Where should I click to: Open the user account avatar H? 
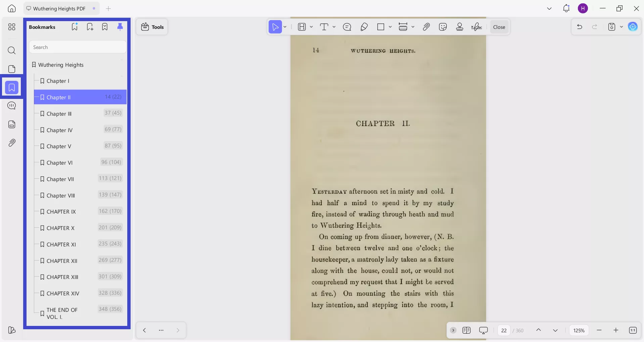point(583,8)
